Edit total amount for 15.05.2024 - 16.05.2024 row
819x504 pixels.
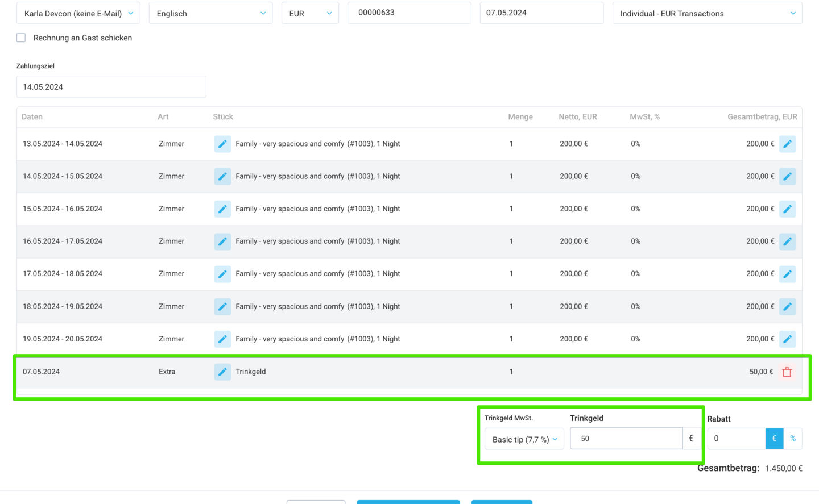click(787, 209)
